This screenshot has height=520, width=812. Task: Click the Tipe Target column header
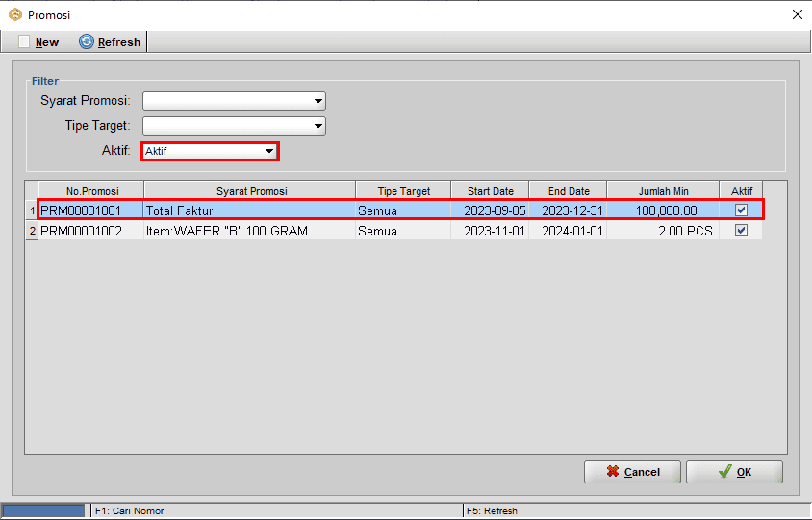pos(403,191)
